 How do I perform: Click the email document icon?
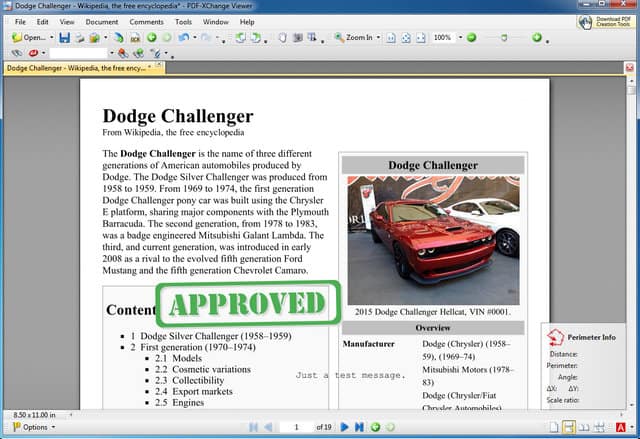pyautogui.click(x=94, y=38)
